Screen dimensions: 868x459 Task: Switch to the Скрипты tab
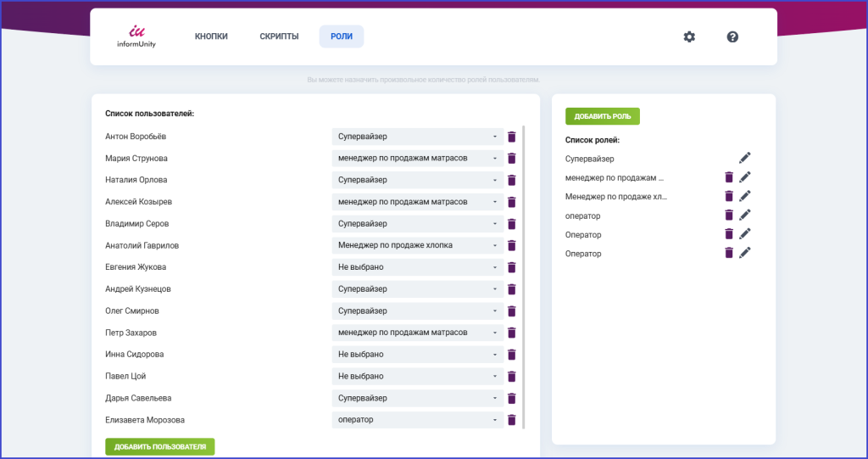tap(279, 36)
